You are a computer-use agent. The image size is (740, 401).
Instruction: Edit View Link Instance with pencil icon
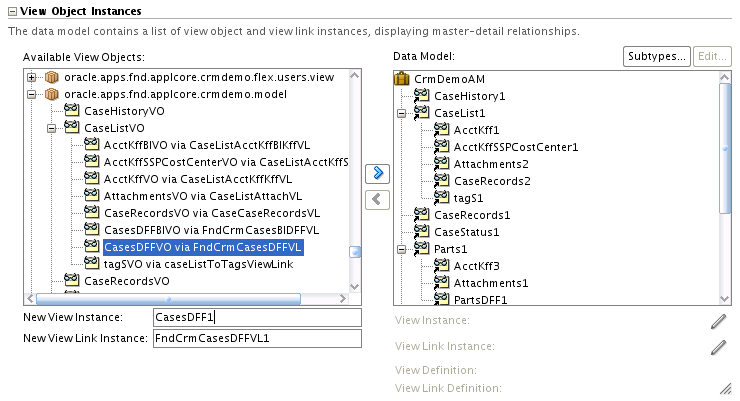pyautogui.click(x=719, y=347)
